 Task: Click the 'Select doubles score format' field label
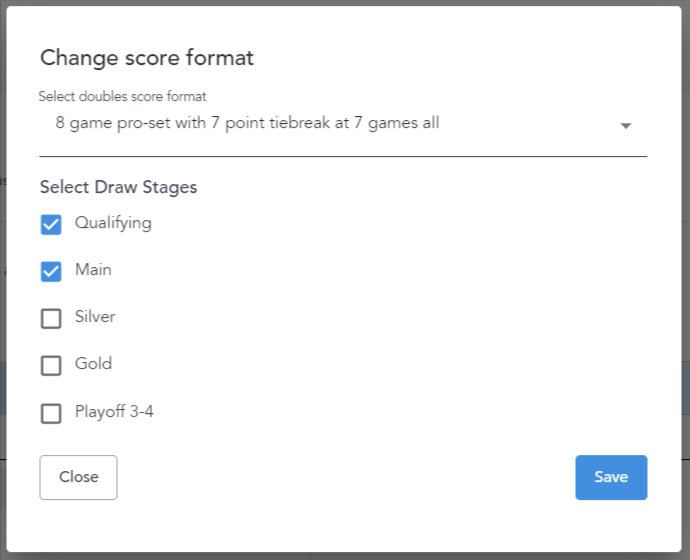click(x=122, y=97)
